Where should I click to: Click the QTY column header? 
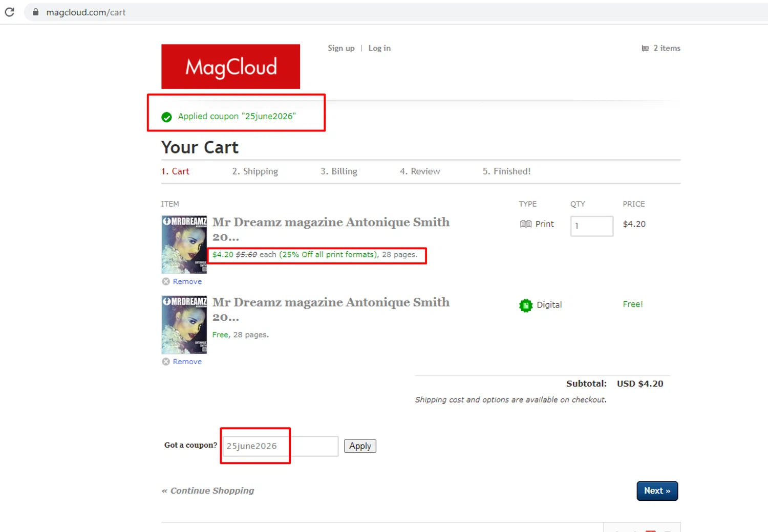pos(578,204)
